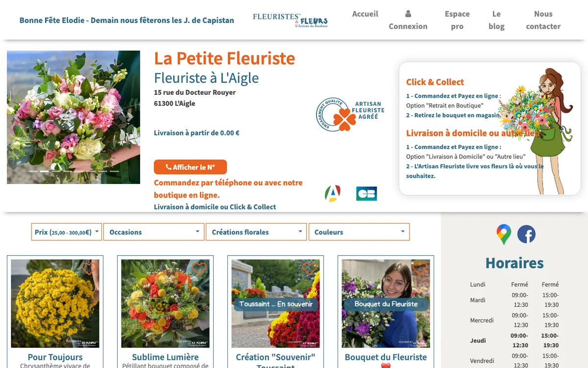Click the Livraison à partir de 0.00 € text
This screenshot has width=588, height=368.
pos(196,132)
